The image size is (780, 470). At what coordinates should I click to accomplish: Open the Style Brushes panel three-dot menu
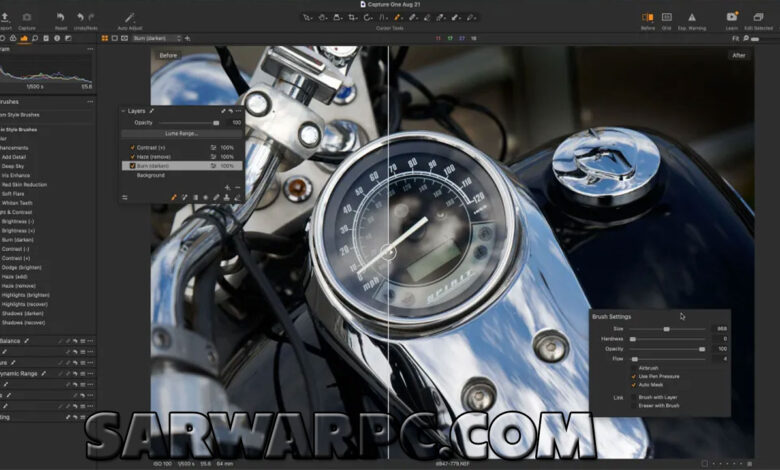pyautogui.click(x=90, y=101)
